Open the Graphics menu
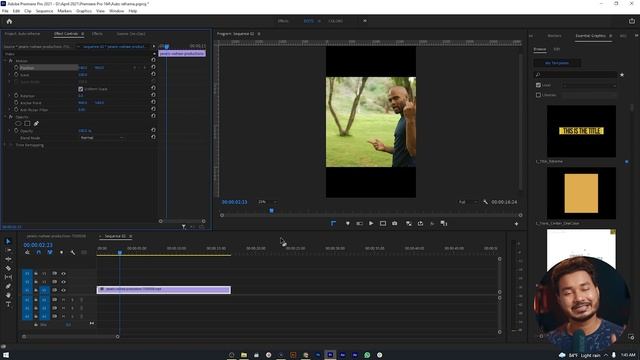 pos(84,11)
